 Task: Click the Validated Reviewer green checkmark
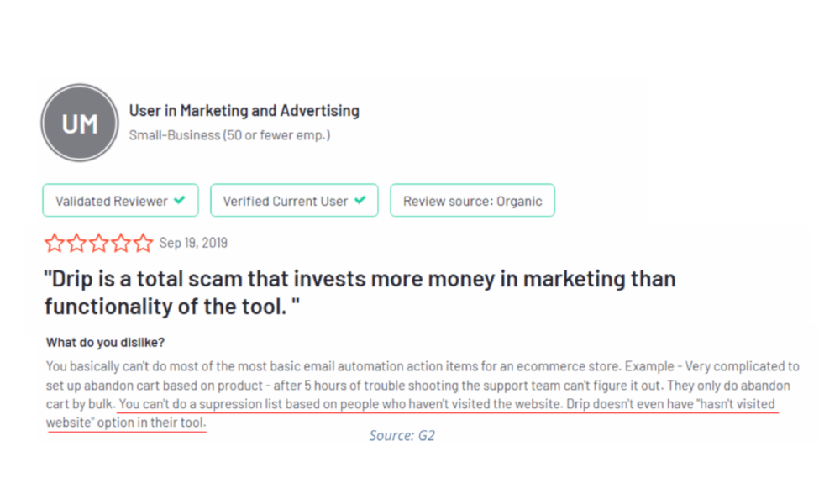click(x=181, y=201)
